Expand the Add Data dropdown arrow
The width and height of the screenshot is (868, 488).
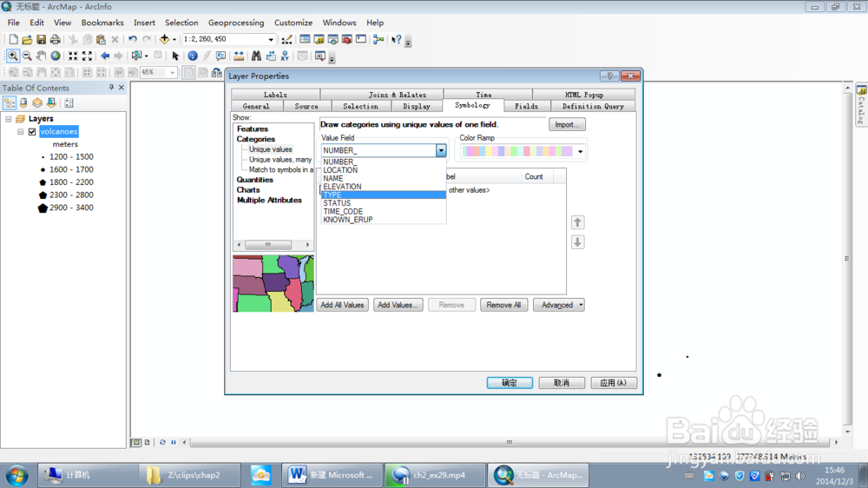point(174,39)
